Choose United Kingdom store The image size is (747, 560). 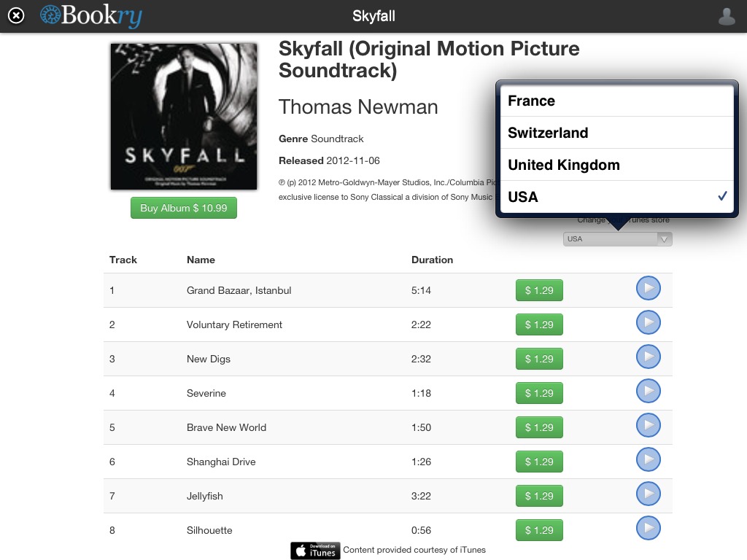[x=617, y=165]
